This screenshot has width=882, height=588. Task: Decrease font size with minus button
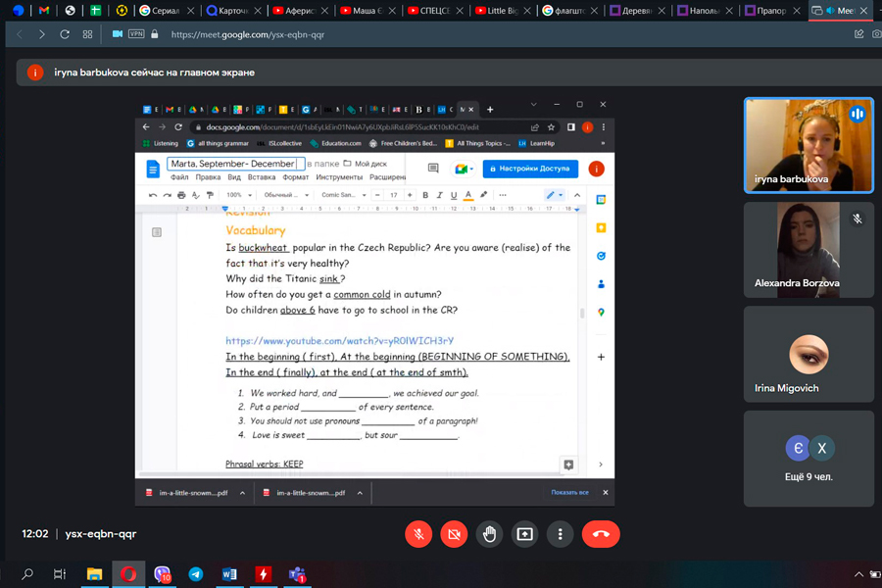point(377,195)
